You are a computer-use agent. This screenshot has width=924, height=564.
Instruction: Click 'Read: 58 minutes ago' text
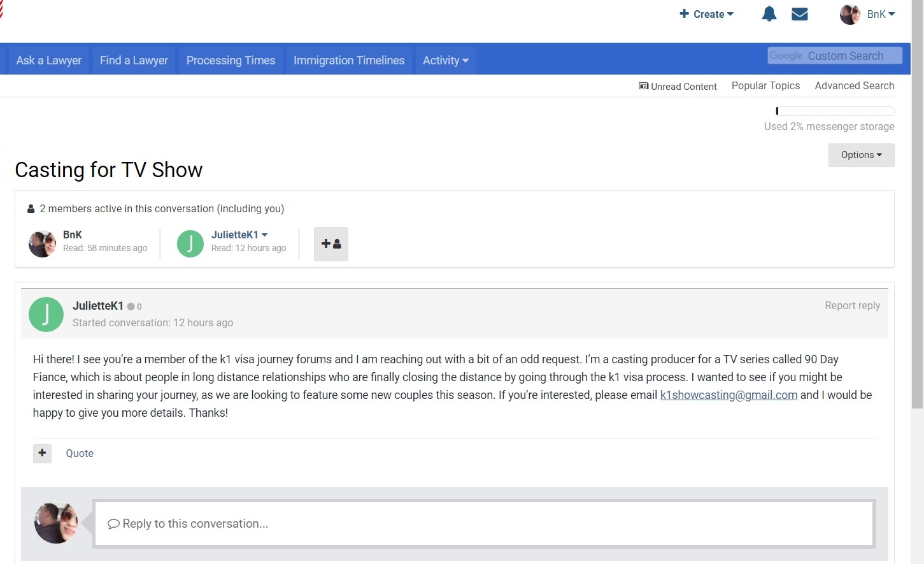(x=105, y=248)
